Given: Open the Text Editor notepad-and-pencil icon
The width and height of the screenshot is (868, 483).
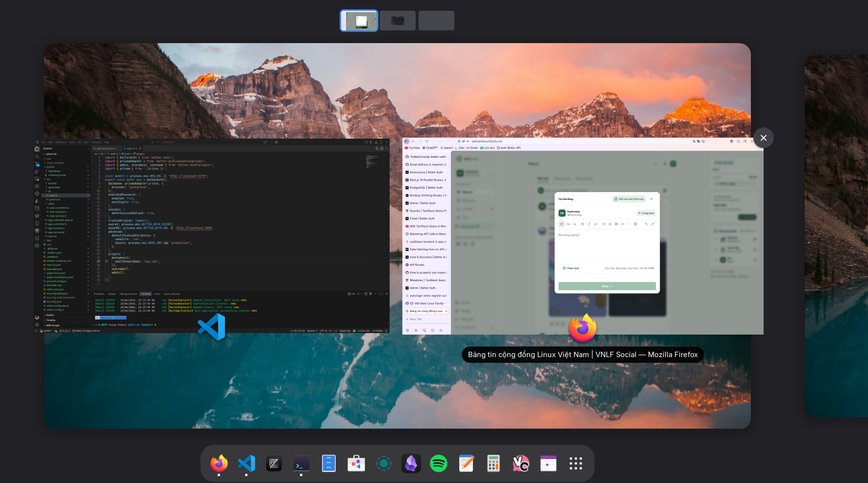Looking at the screenshot, I should (466, 463).
